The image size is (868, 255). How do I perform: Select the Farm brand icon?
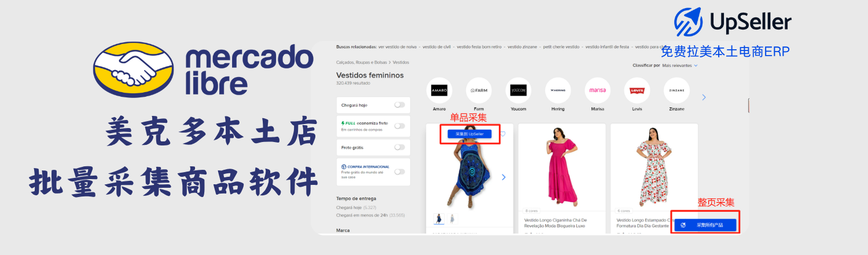[x=479, y=90]
